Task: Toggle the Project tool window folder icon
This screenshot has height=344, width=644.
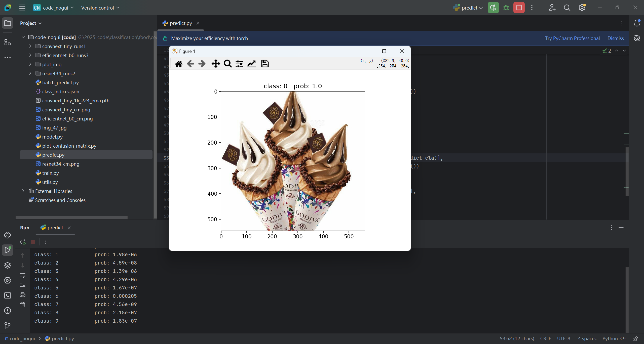Action: 8,23
